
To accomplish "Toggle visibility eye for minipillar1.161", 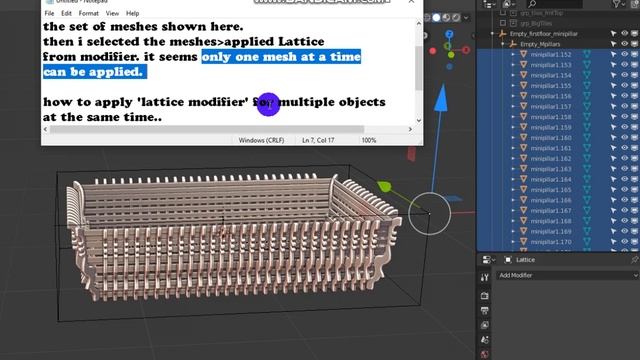I will [624, 148].
